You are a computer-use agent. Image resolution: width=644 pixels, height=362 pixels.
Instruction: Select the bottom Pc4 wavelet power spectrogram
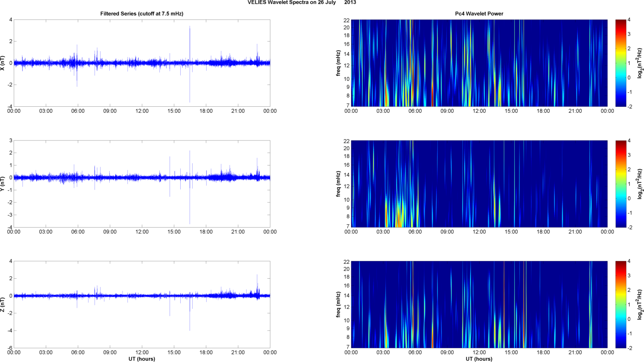(x=479, y=305)
